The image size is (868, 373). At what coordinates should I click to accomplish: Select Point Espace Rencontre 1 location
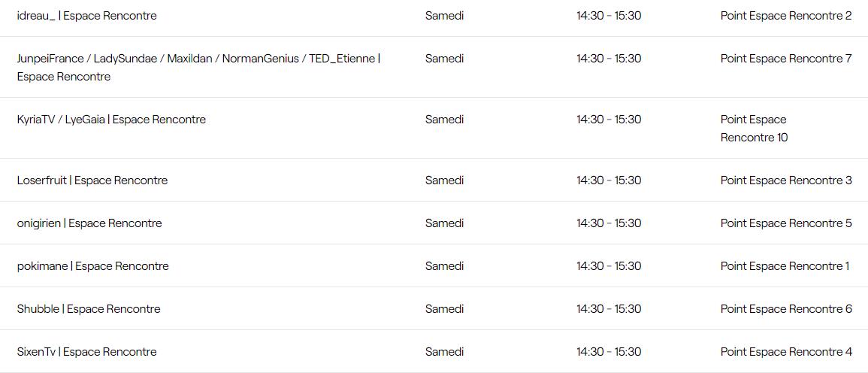pos(785,266)
